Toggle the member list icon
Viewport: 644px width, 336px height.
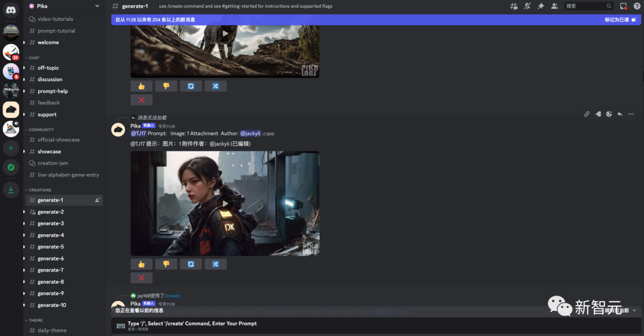pyautogui.click(x=555, y=6)
